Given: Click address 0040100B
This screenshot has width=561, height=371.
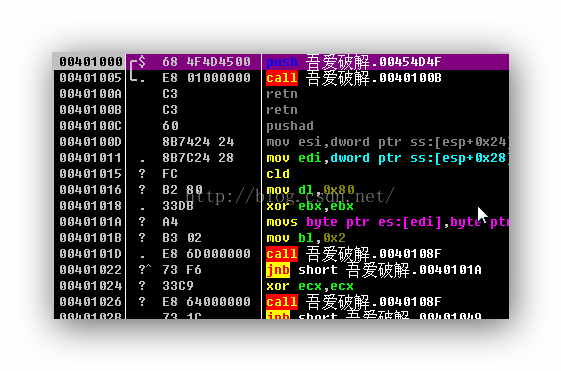Looking at the screenshot, I should click(x=91, y=110).
